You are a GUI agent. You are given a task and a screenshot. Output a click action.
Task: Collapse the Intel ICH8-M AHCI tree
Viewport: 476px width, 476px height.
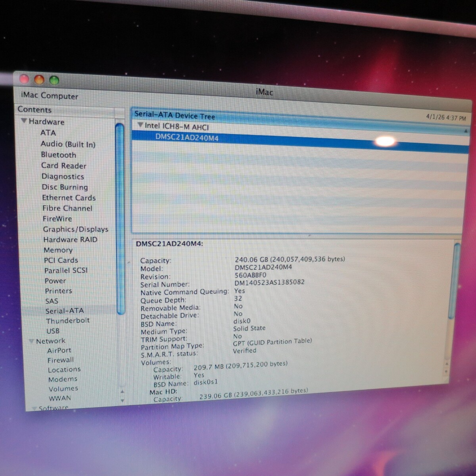click(140, 125)
